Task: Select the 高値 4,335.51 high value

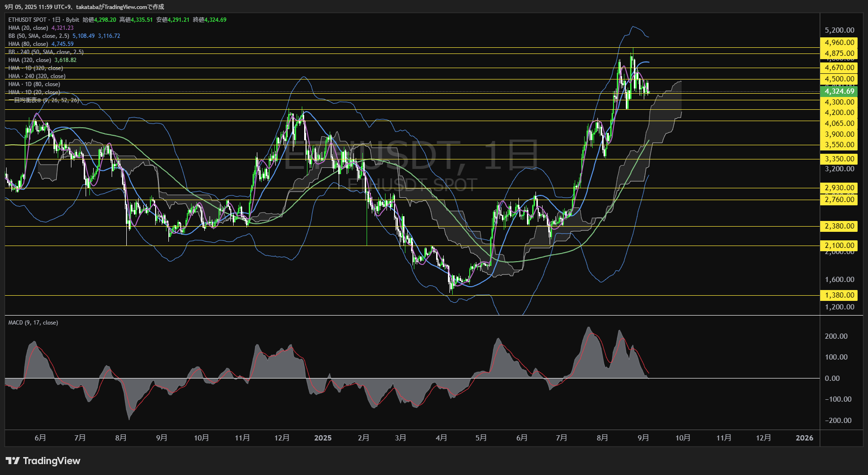Action: point(136,20)
